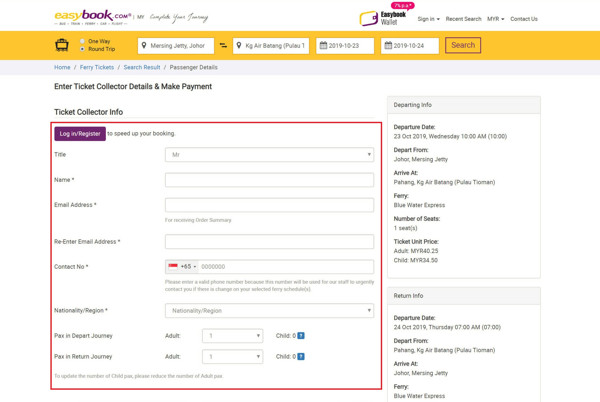Click the departure date calendar icon
600x402 pixels.
click(x=323, y=46)
